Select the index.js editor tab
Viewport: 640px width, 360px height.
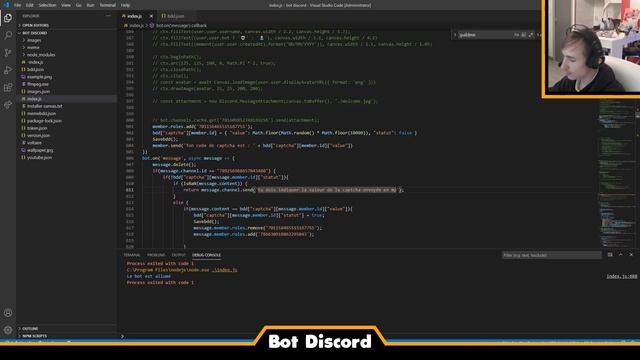[x=135, y=16]
